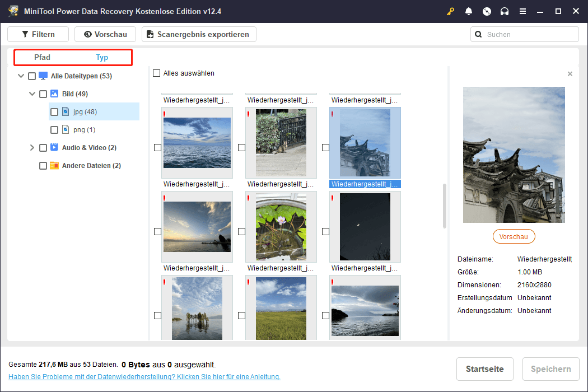Collapse the Alle Dateitypen tree node

pyautogui.click(x=21, y=76)
